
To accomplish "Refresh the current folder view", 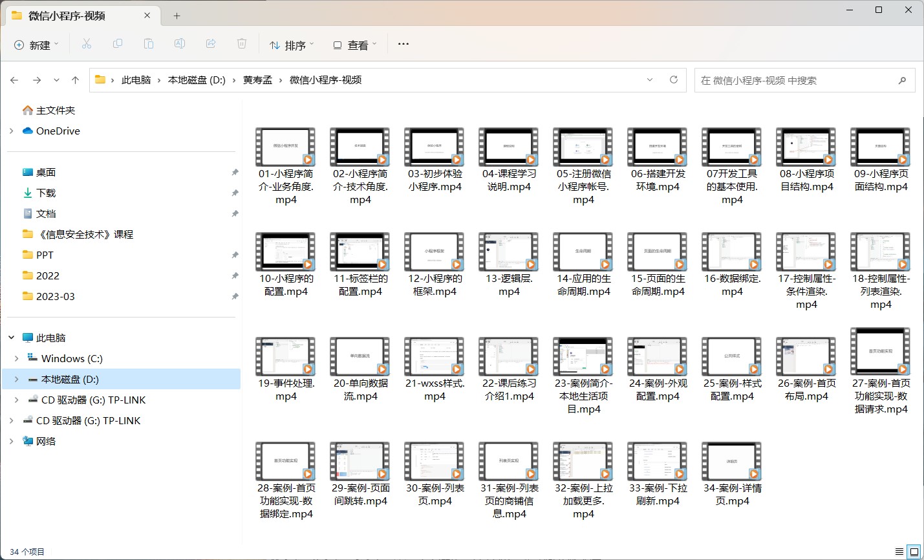I will pos(674,80).
